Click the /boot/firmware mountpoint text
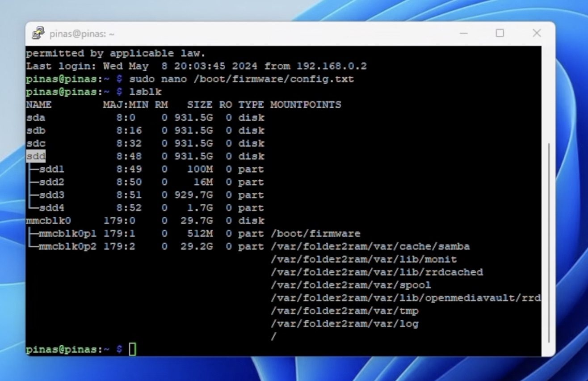Viewport: 588px width, 381px height. (x=315, y=234)
